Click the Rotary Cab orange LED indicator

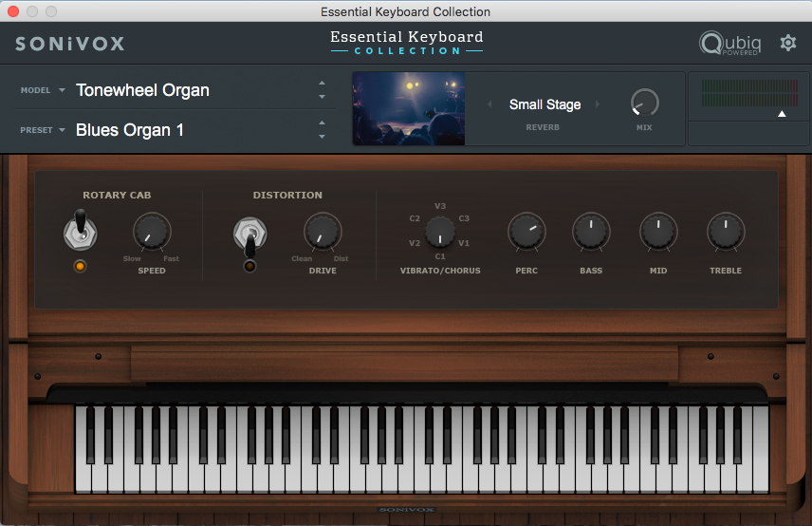click(x=79, y=266)
